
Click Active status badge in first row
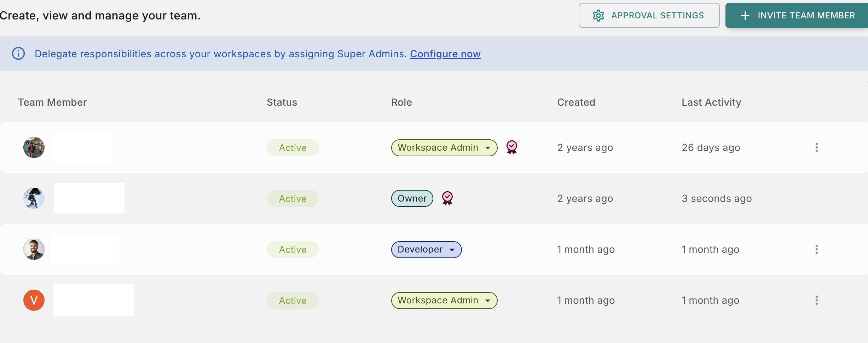[x=293, y=147]
